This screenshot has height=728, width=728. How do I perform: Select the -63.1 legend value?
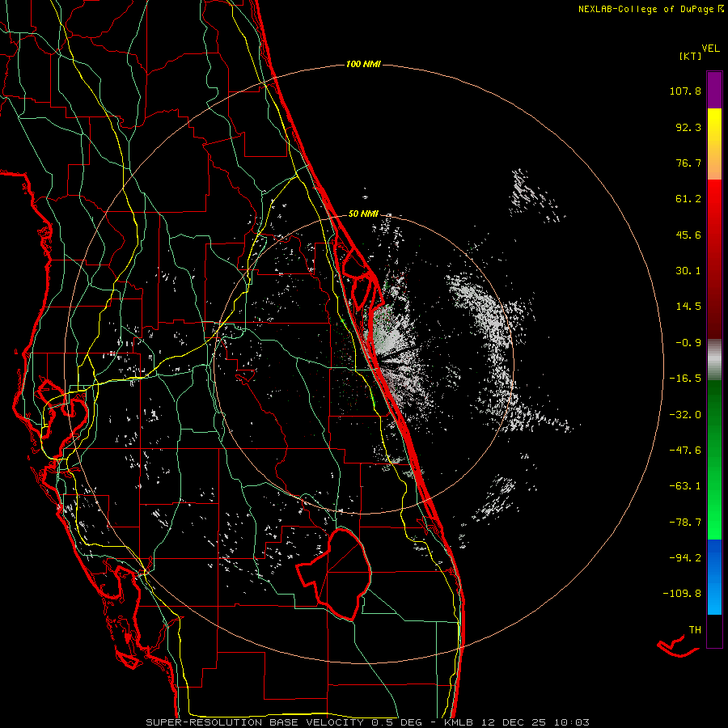tap(685, 486)
